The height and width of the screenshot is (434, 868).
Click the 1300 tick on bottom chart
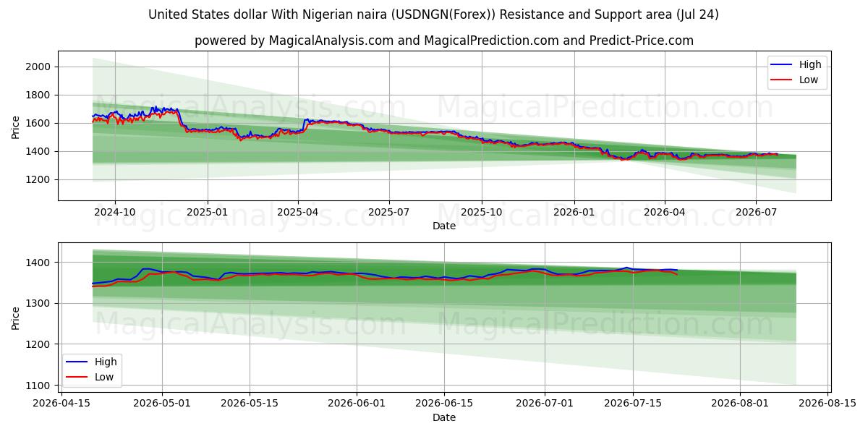39,303
